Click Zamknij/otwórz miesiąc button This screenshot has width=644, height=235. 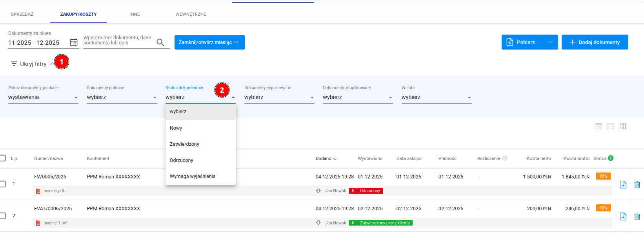pos(209,42)
